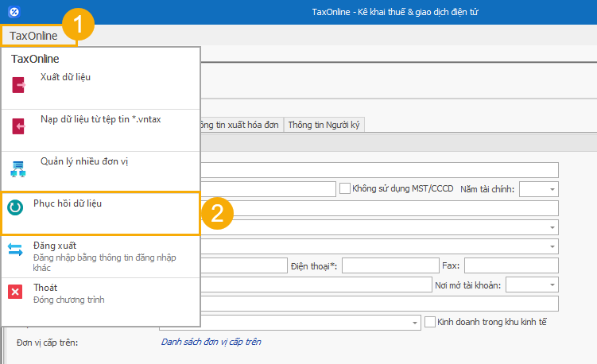Enable Kinh doanh trong khu kinh tế checkbox
Image resolution: width=597 pixels, height=364 pixels.
pos(430,322)
